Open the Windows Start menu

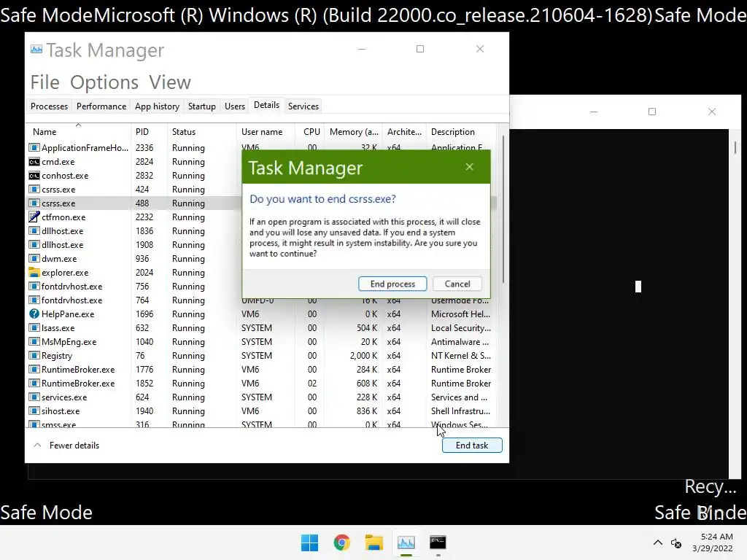(309, 542)
